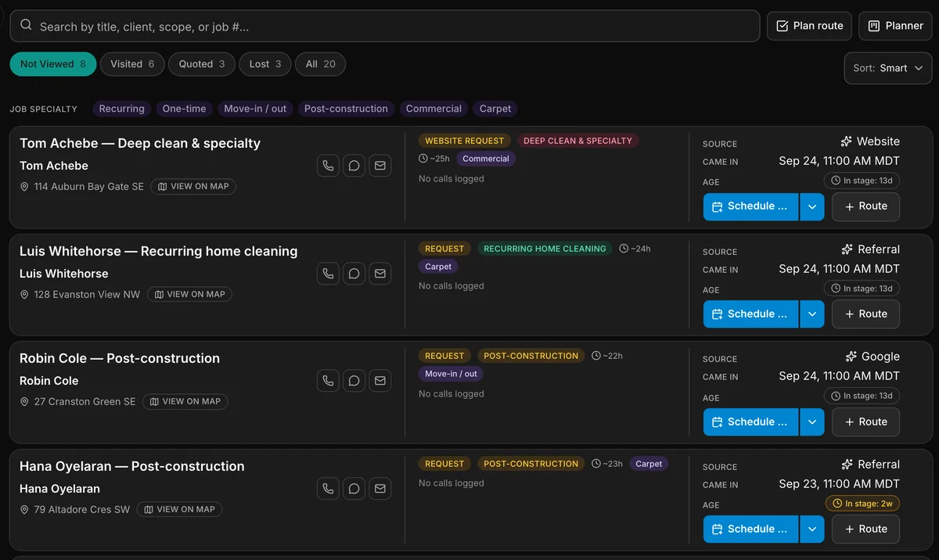The height and width of the screenshot is (560, 939).
Task: View 114 Auburn Bay Gate SE on map
Action: point(193,186)
